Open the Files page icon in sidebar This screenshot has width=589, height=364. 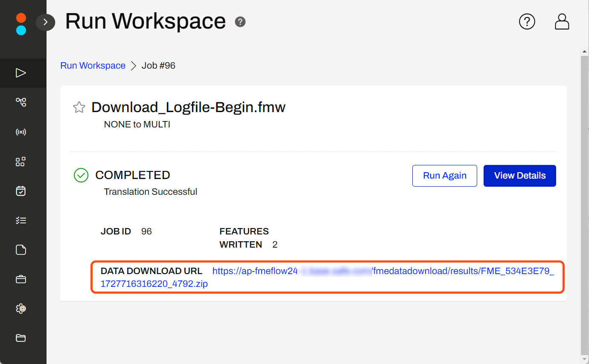20,250
